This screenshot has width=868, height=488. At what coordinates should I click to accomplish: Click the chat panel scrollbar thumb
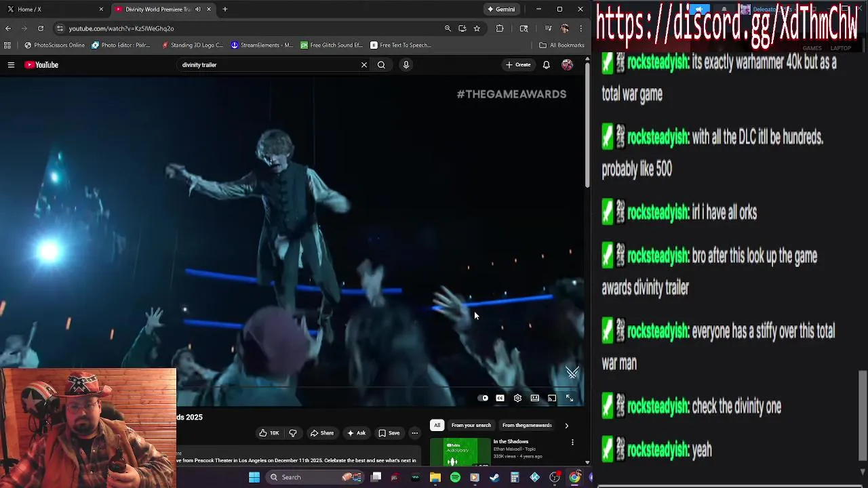863,415
